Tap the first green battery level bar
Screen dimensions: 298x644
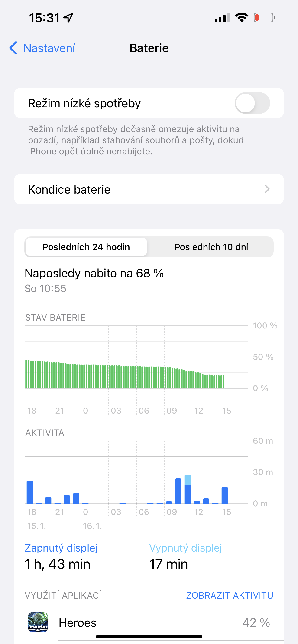tap(26, 374)
